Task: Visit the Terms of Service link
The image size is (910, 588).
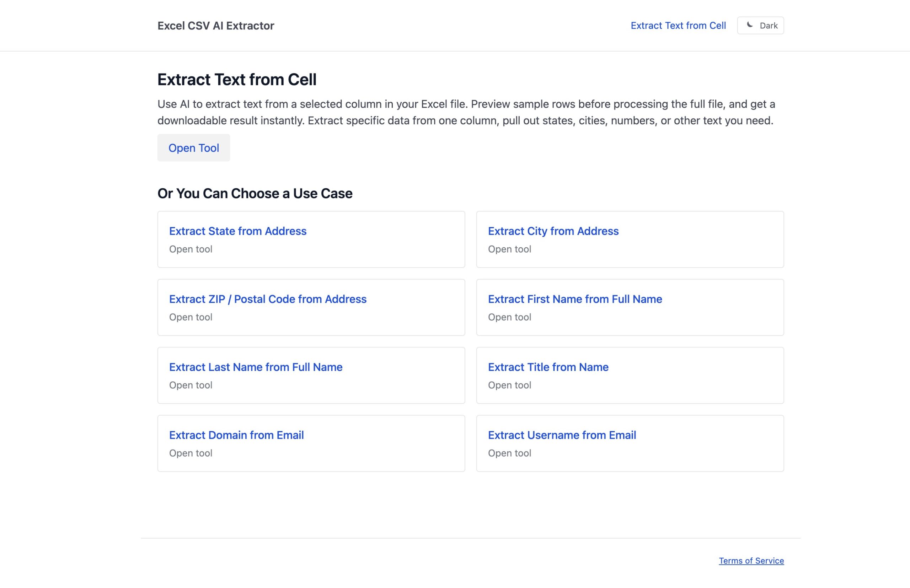Action: [x=751, y=561]
